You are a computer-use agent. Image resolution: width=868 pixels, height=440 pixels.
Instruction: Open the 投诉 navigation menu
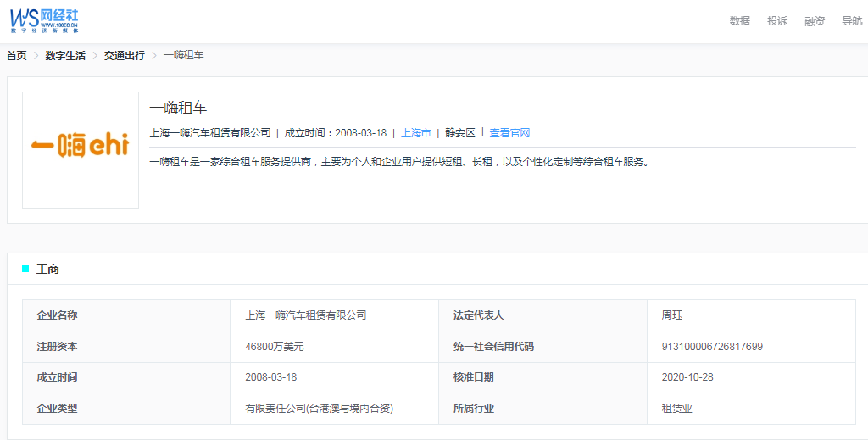coord(777,21)
